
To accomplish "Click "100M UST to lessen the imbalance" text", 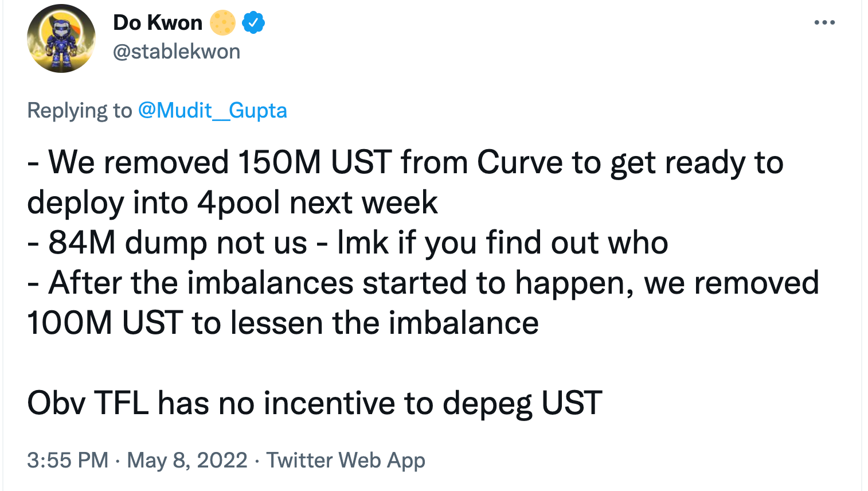I will click(283, 323).
